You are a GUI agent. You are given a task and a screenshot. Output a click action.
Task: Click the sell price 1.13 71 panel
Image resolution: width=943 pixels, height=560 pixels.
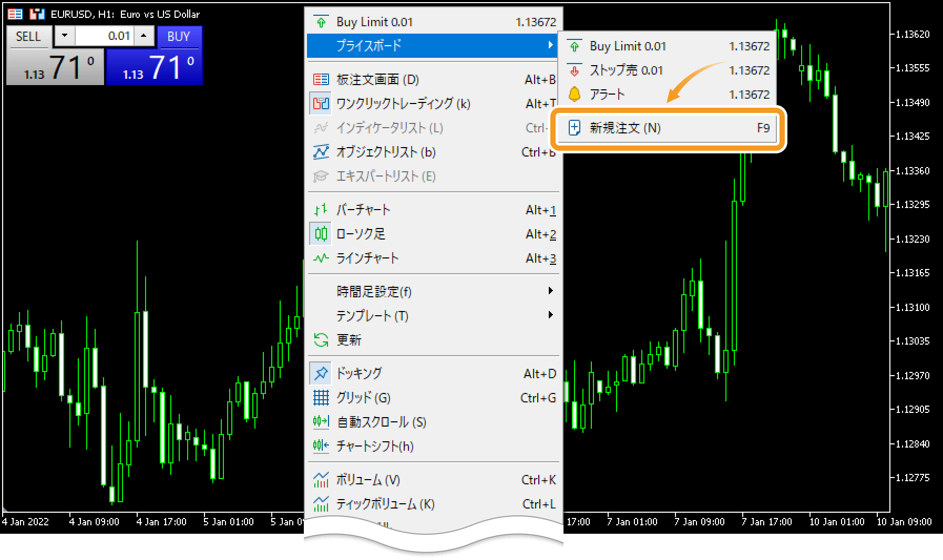click(x=55, y=67)
